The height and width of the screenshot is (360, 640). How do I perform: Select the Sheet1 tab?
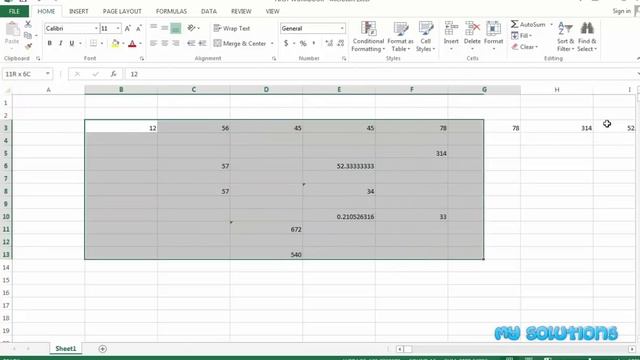click(x=66, y=349)
